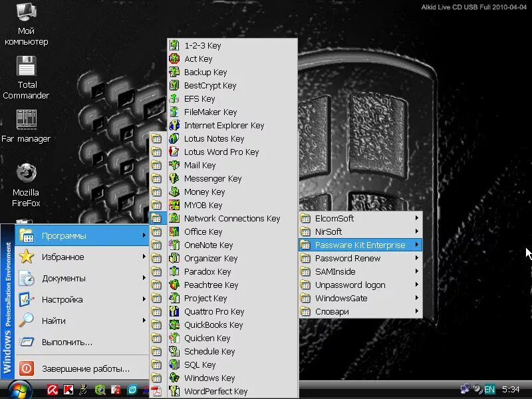Image resolution: width=532 pixels, height=399 pixels.
Task: Select Passware Kit Enterprise menu entry
Action: coord(360,245)
